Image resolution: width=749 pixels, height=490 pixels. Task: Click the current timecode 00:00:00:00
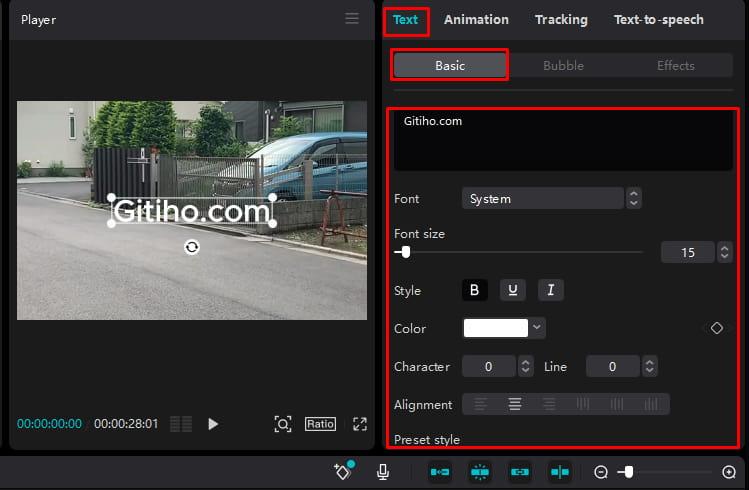49,424
